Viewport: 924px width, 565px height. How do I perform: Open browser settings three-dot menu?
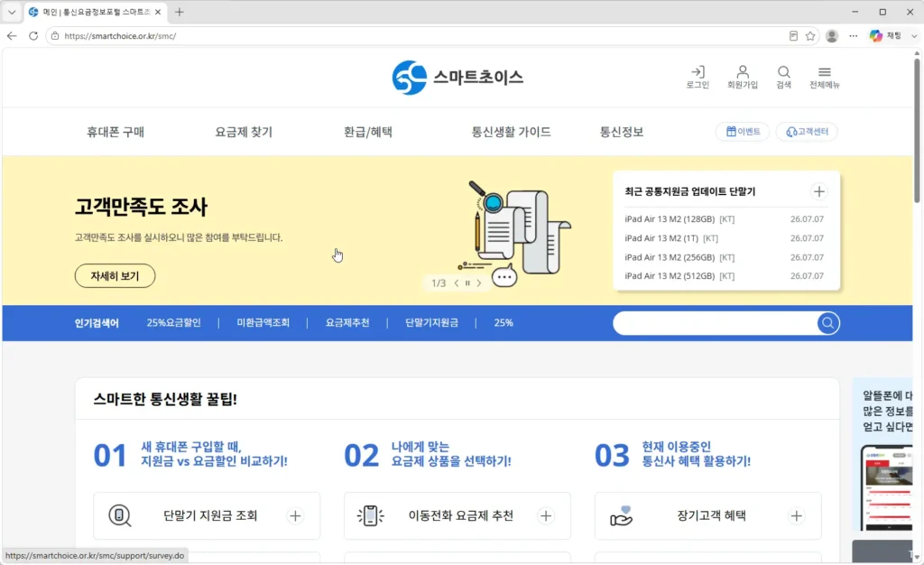(x=854, y=36)
